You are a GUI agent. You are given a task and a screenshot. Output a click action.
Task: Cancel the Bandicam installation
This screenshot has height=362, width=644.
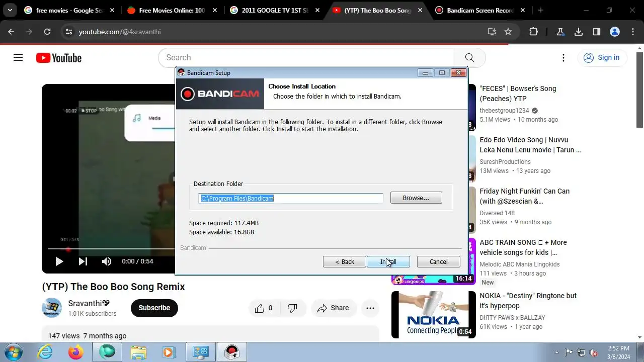point(438,261)
